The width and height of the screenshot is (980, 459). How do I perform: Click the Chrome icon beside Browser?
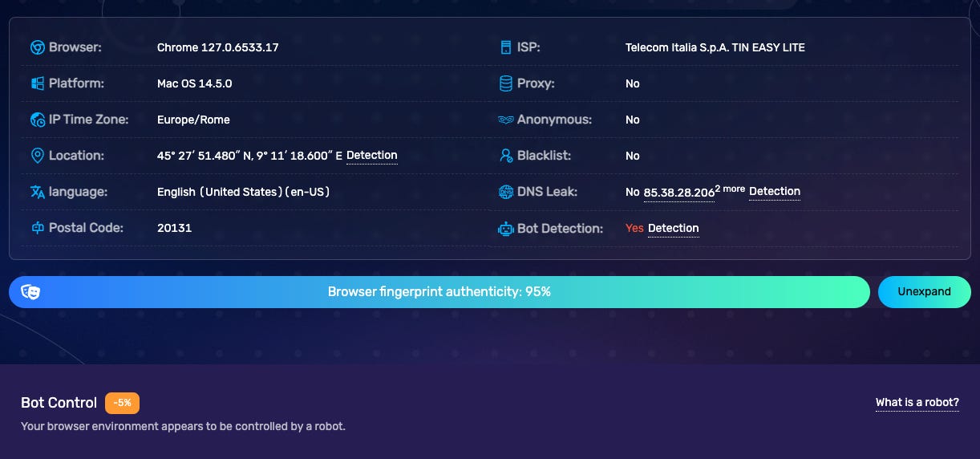tap(37, 47)
